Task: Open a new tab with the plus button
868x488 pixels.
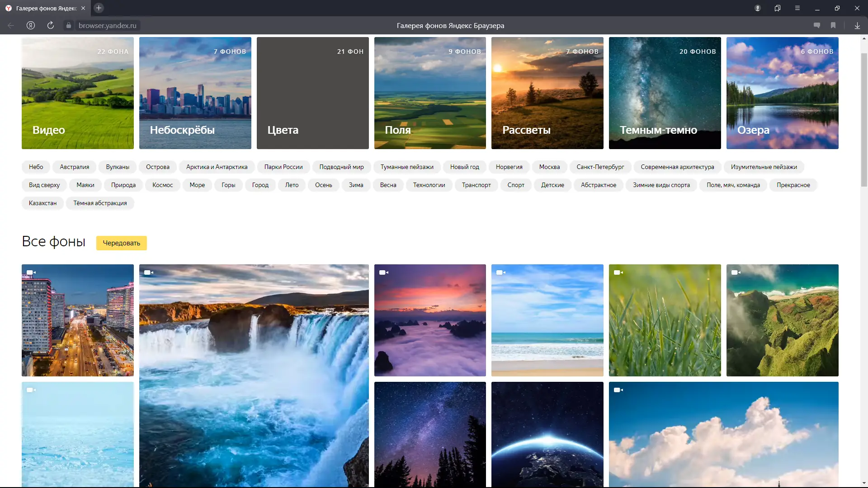Action: click(99, 8)
